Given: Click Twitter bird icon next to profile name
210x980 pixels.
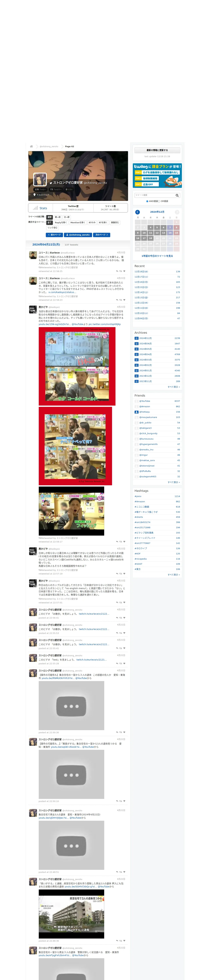Looking at the screenshot, I should coord(50,183).
